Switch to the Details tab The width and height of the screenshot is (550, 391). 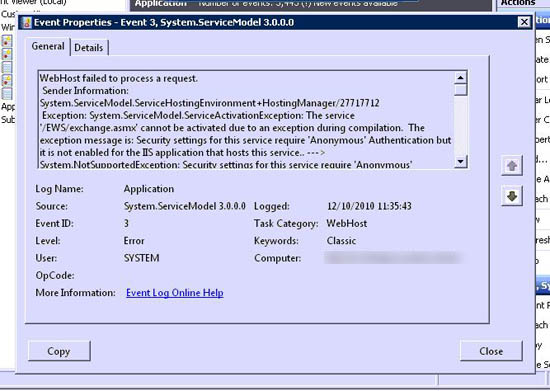pyautogui.click(x=89, y=48)
